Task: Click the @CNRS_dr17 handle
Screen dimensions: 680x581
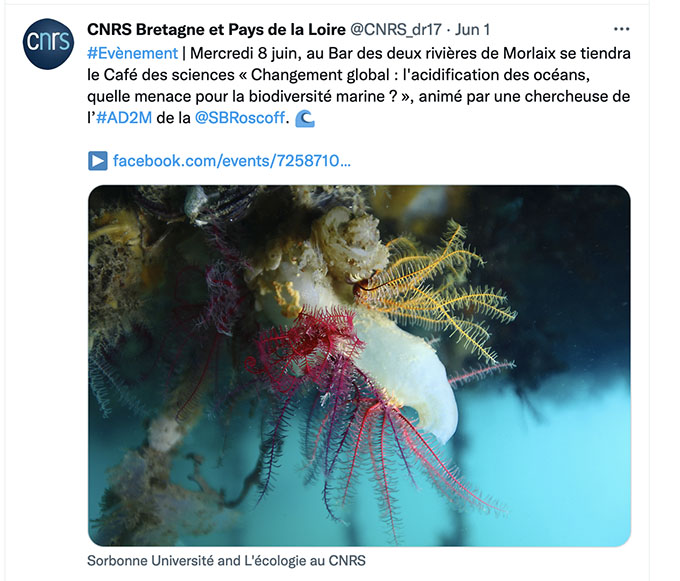Action: tap(396, 29)
